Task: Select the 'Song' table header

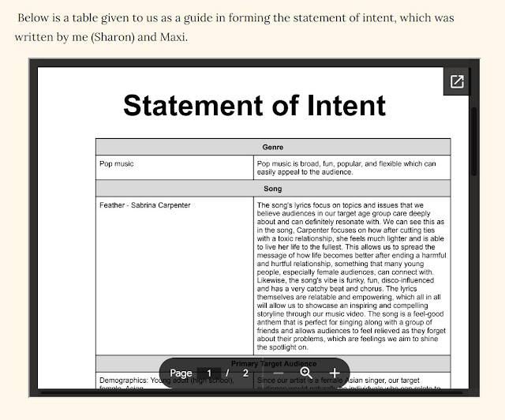Action: point(273,189)
